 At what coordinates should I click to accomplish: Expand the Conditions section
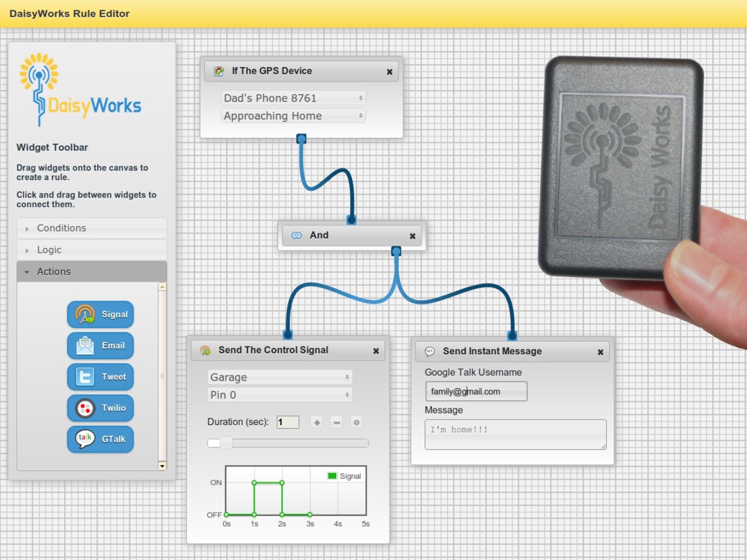91,228
